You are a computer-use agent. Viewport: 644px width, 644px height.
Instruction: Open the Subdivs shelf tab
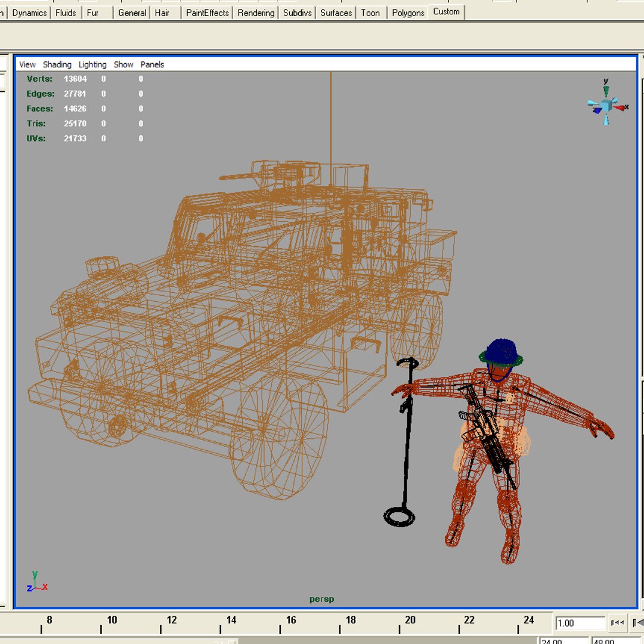298,13
